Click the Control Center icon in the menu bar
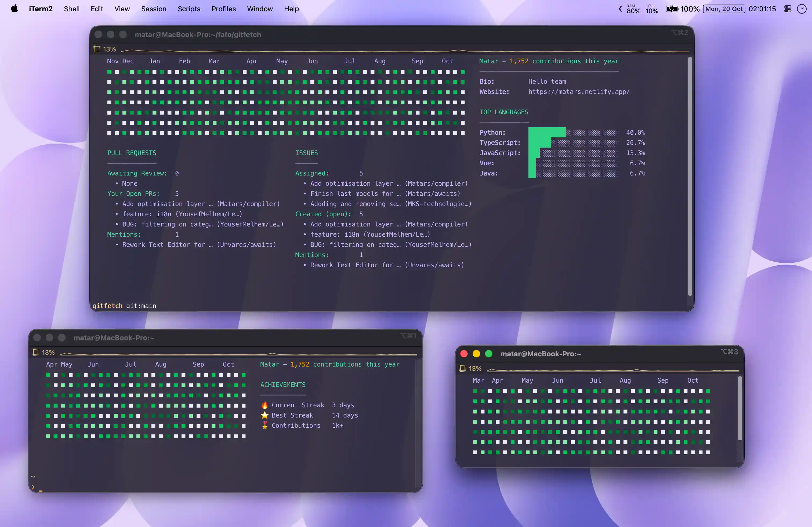 (x=788, y=9)
